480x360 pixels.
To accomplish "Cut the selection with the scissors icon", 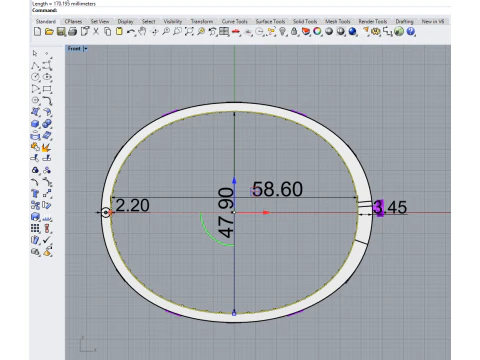I will point(96,32).
